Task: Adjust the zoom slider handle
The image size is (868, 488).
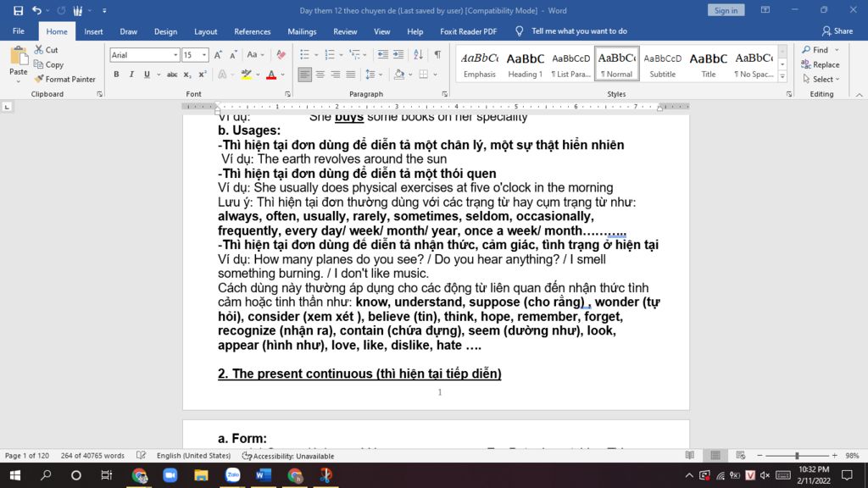Action: tap(797, 455)
